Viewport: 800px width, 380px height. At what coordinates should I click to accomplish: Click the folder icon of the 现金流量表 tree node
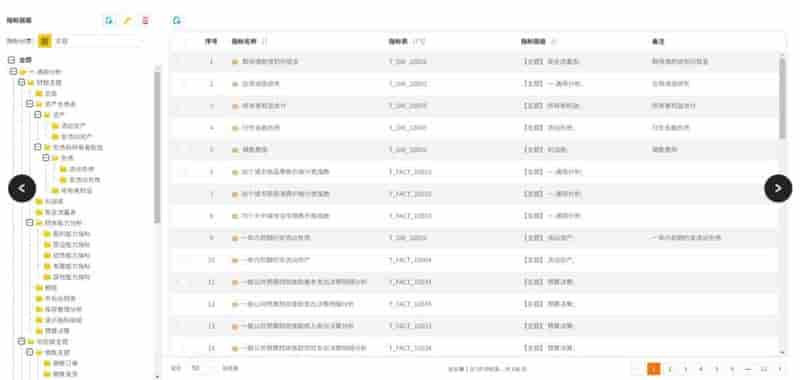[39, 212]
